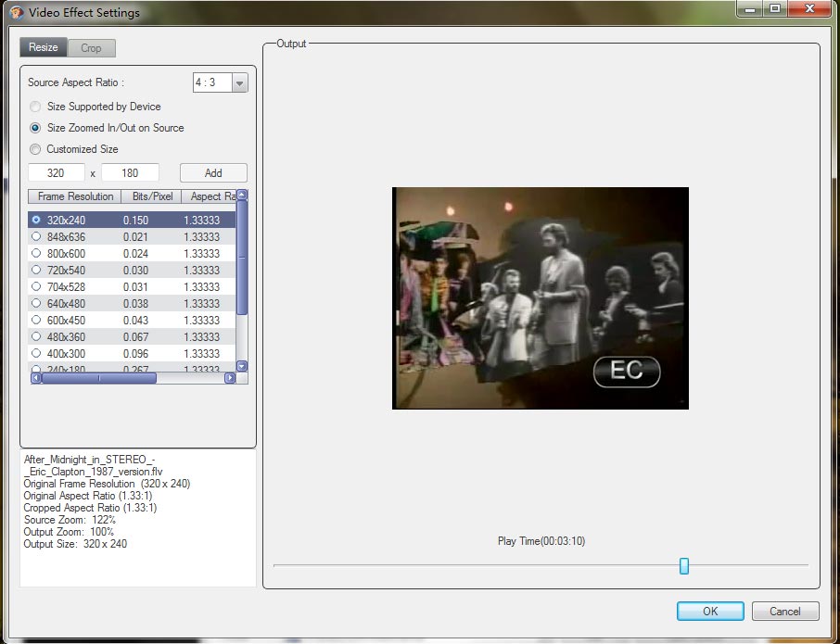This screenshot has height=644, width=840.
Task: Select Size Supported by Device option
Action: pos(35,107)
